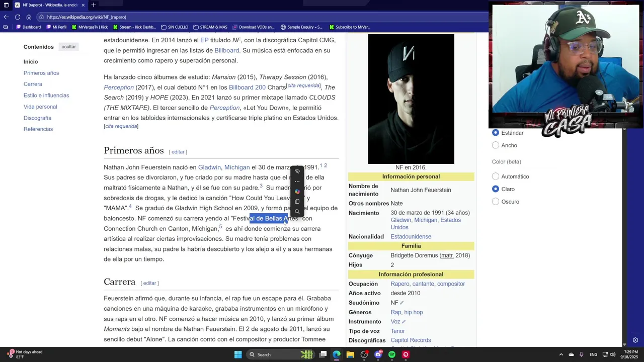The width and height of the screenshot is (644, 362).
Task: Ask Copilot about the selected text
Action: click(297, 192)
